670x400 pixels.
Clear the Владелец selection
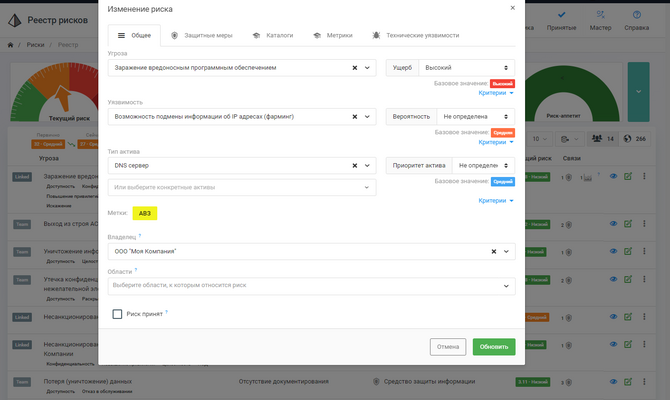coord(494,251)
